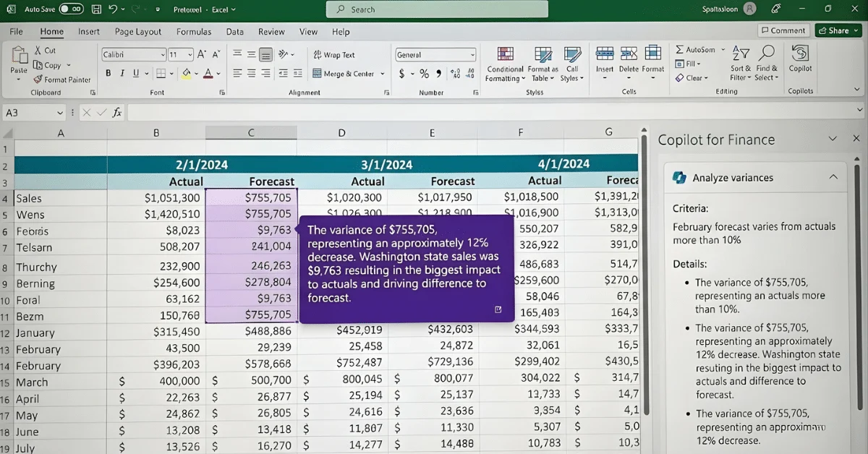This screenshot has height=454, width=868.
Task: Apply the red Font Color
Action: (x=208, y=73)
